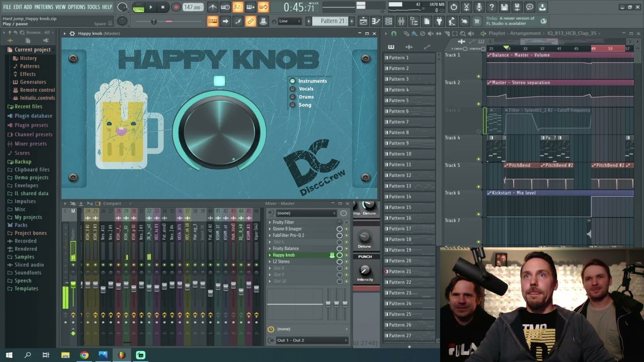The height and width of the screenshot is (362, 644).
Task: Expand the Fruity Filter slot arrow
Action: [x=270, y=222]
